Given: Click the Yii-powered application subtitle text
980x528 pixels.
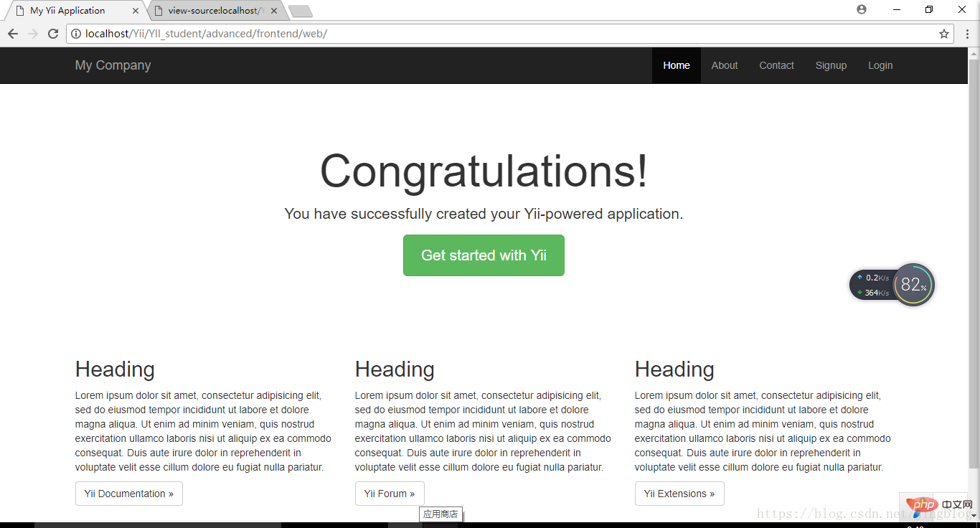Looking at the screenshot, I should click(484, 214).
